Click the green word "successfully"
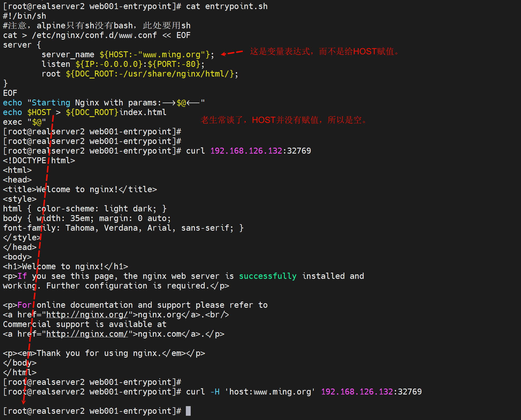 267,276
